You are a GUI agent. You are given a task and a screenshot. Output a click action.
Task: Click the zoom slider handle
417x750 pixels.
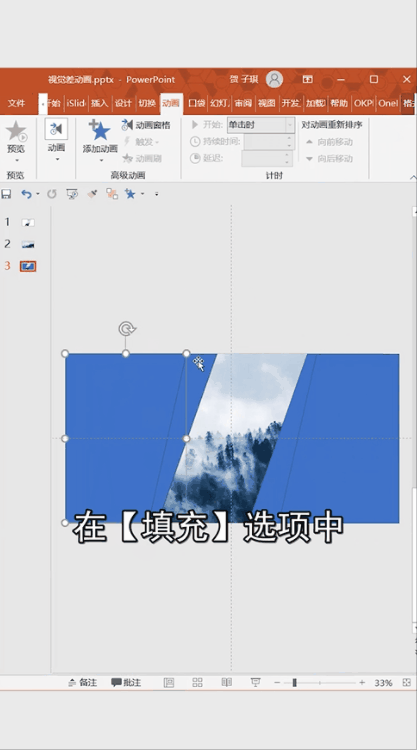(295, 683)
